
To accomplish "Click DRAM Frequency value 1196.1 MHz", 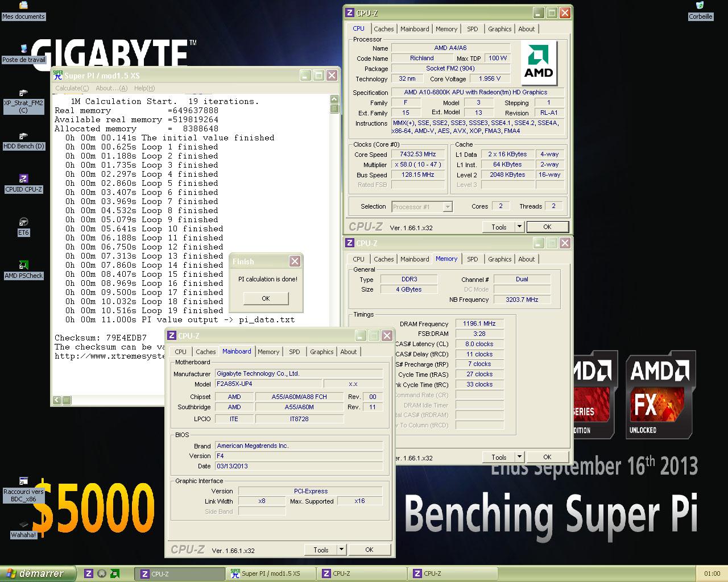I will pyautogui.click(x=479, y=323).
